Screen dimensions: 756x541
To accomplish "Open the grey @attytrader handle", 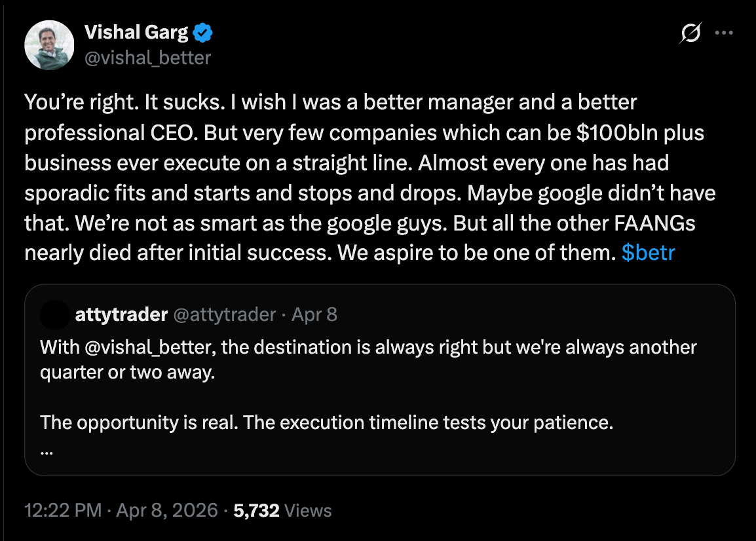I will [x=223, y=315].
